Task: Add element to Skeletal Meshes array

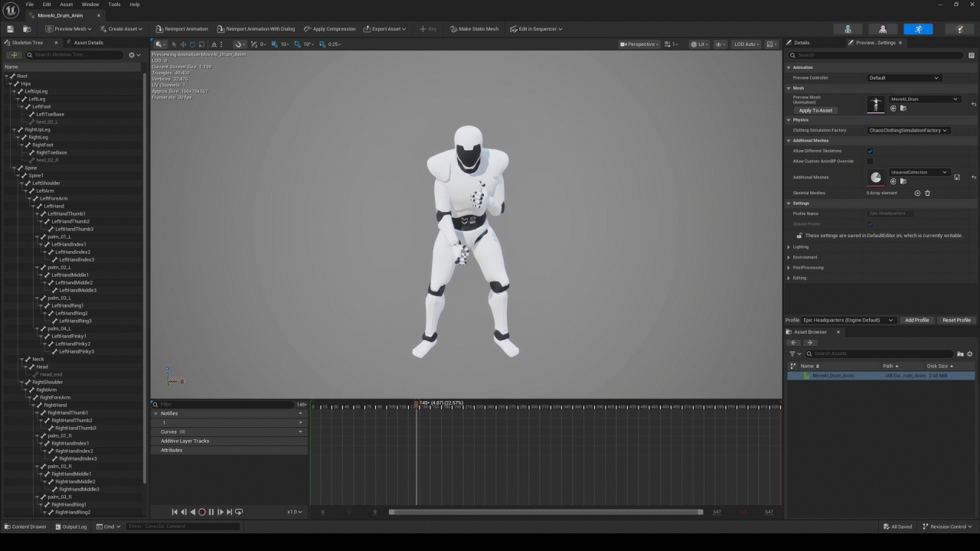Action: coord(917,193)
